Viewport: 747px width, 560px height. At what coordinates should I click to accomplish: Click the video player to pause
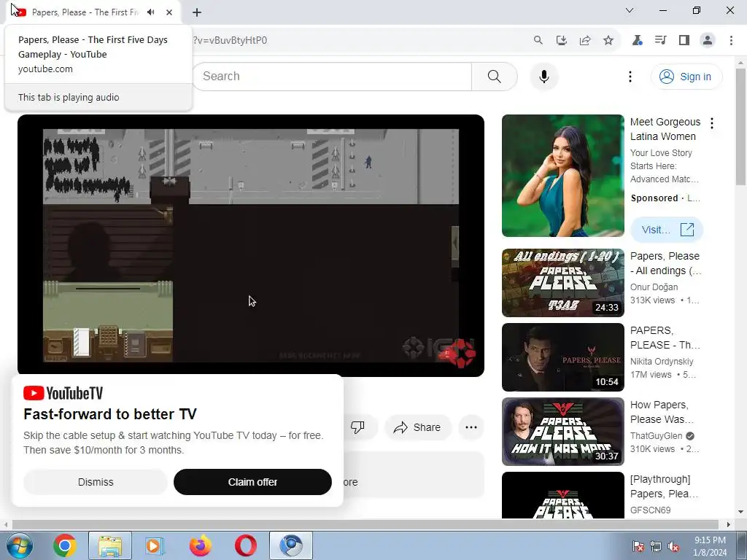click(x=251, y=245)
